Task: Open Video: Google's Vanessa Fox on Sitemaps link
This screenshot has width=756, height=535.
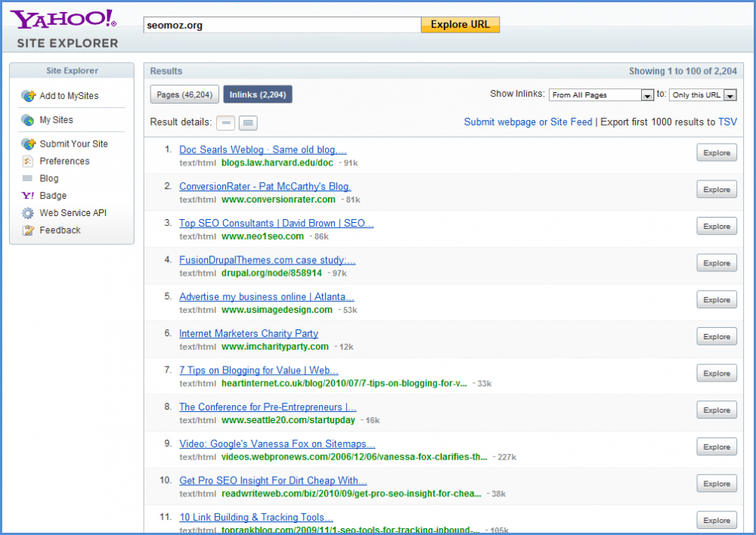Action: click(277, 444)
